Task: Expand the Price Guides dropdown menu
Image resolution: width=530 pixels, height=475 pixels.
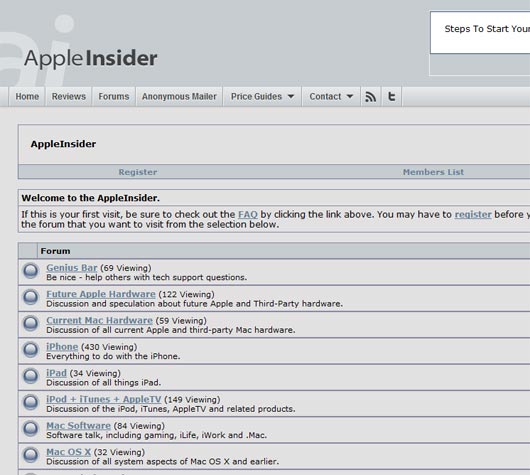Action: 262,97
